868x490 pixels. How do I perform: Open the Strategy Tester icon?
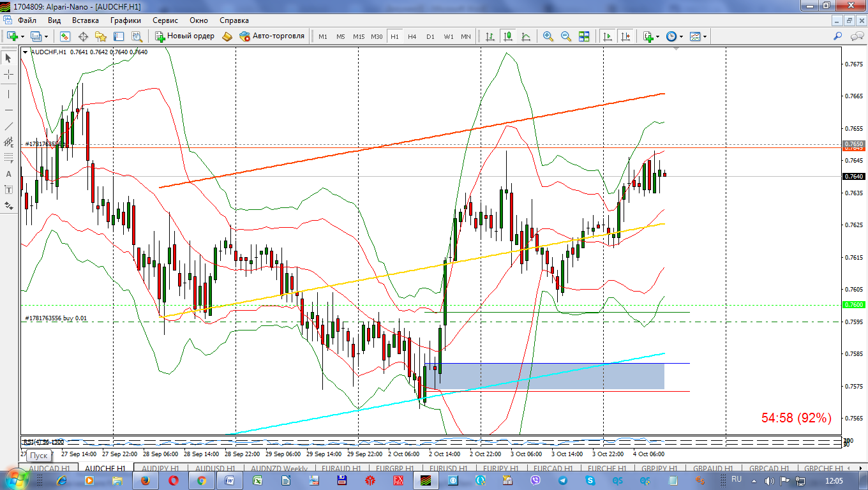pos(137,36)
